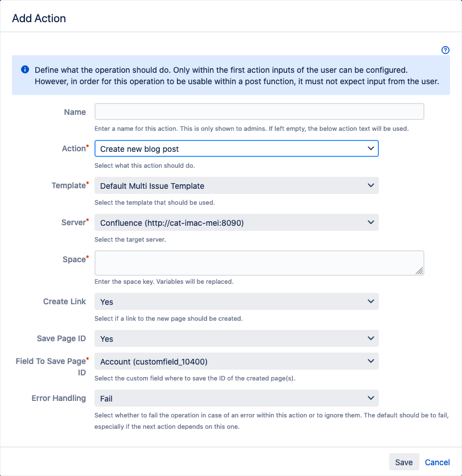Open the Field To Save Page ID dropdown

pos(236,361)
